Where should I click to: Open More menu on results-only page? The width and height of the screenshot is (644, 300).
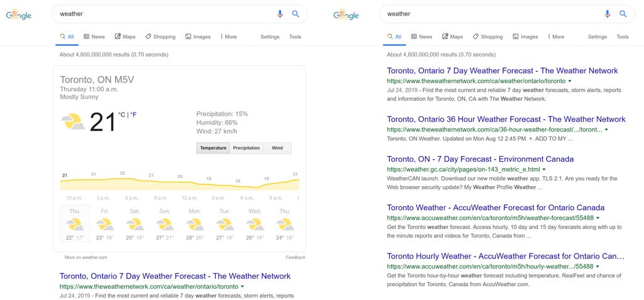(x=556, y=36)
